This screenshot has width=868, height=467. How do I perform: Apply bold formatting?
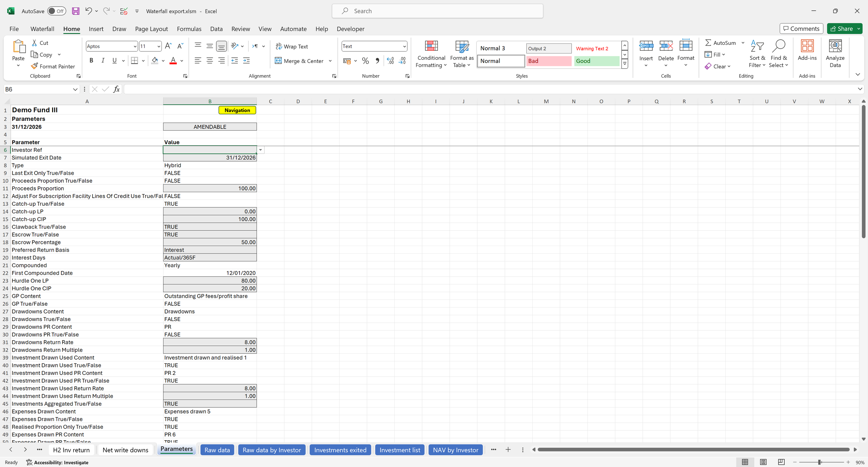click(91, 60)
